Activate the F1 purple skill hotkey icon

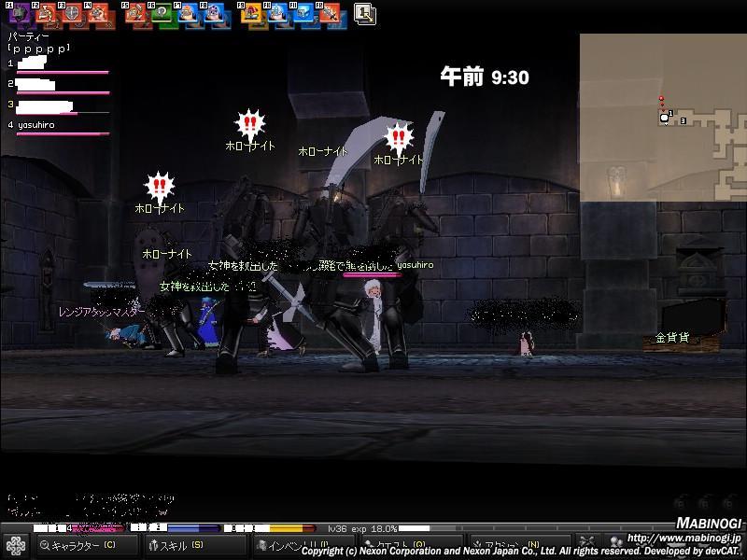pyautogui.click(x=20, y=13)
